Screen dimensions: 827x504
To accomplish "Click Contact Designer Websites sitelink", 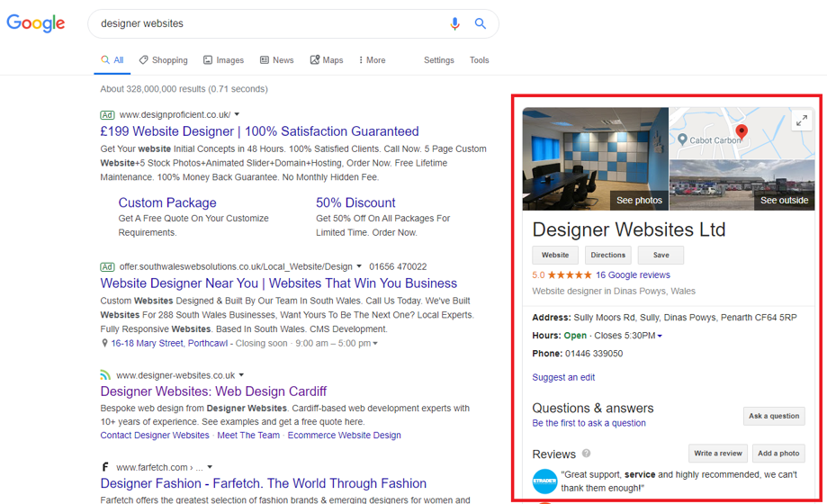I will pyautogui.click(x=155, y=435).
